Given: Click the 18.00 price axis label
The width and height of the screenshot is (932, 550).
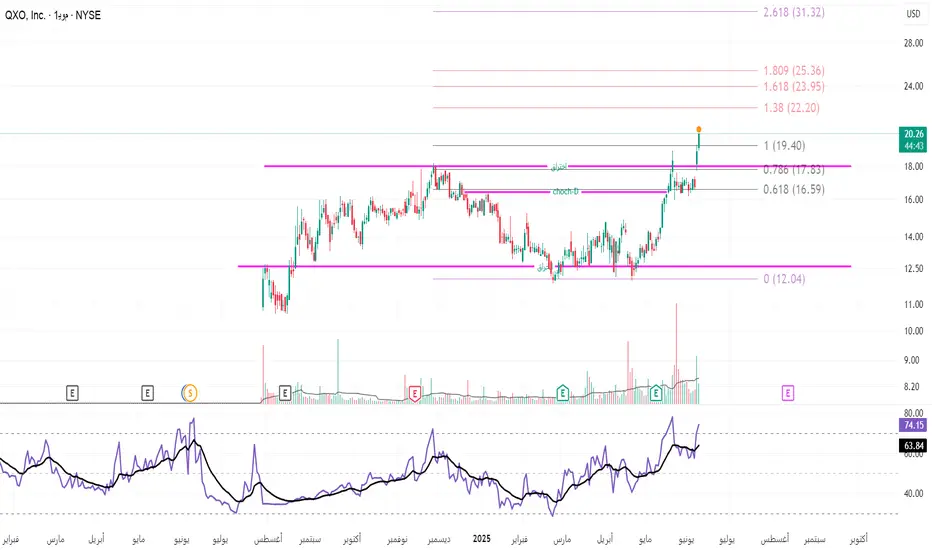Looking at the screenshot, I should click(913, 166).
